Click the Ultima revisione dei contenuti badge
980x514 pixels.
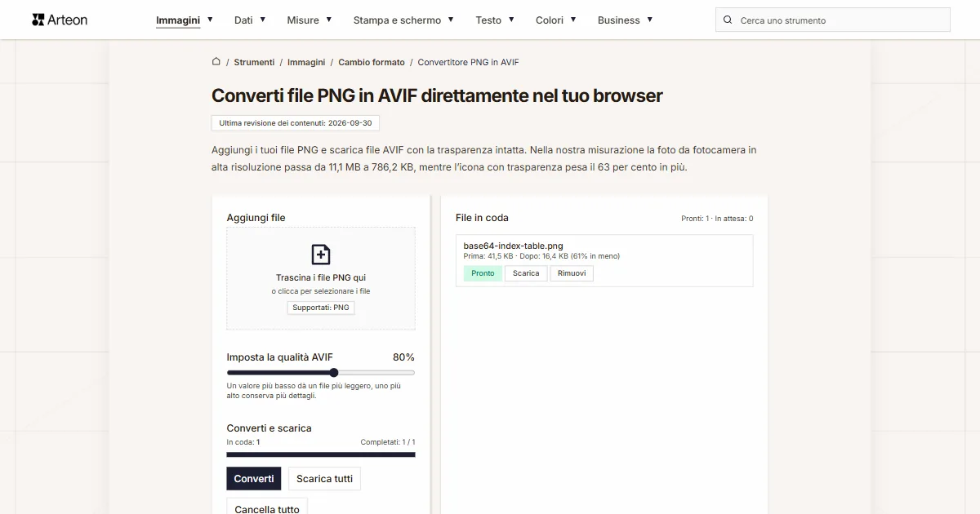coord(296,123)
